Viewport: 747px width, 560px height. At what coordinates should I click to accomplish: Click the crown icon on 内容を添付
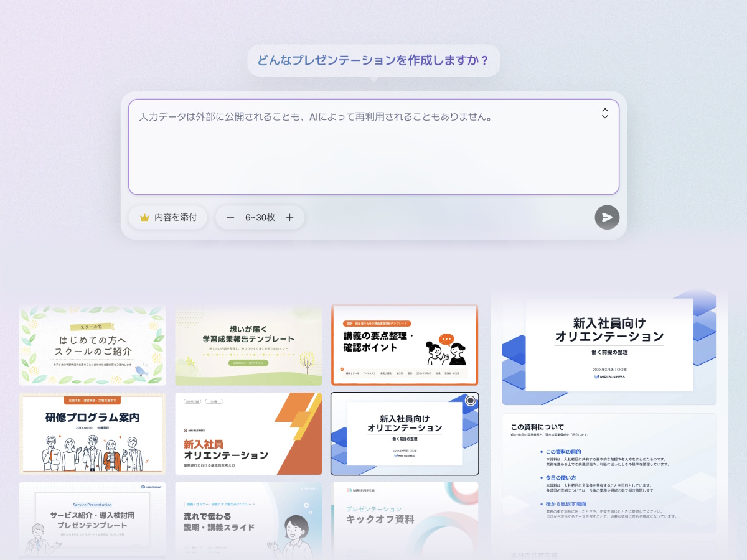tap(144, 218)
